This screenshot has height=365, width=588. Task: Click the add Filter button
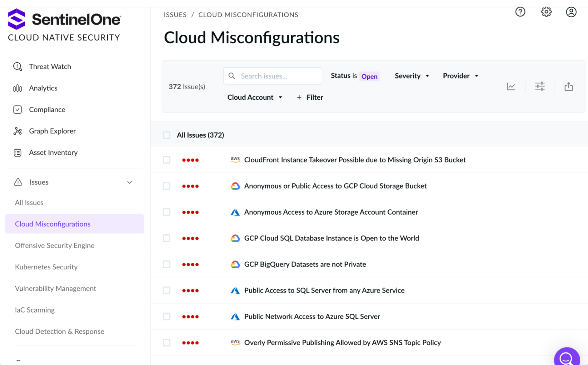coord(310,97)
